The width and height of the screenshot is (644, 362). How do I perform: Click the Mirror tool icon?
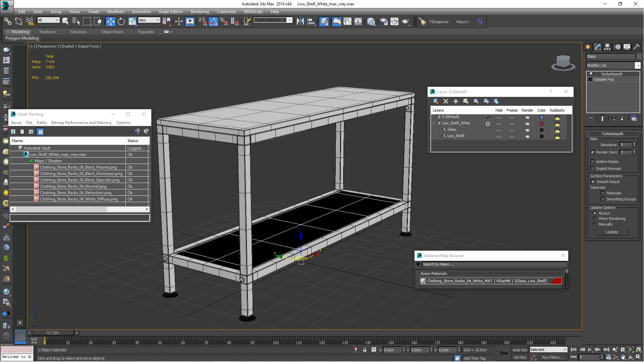point(300,21)
